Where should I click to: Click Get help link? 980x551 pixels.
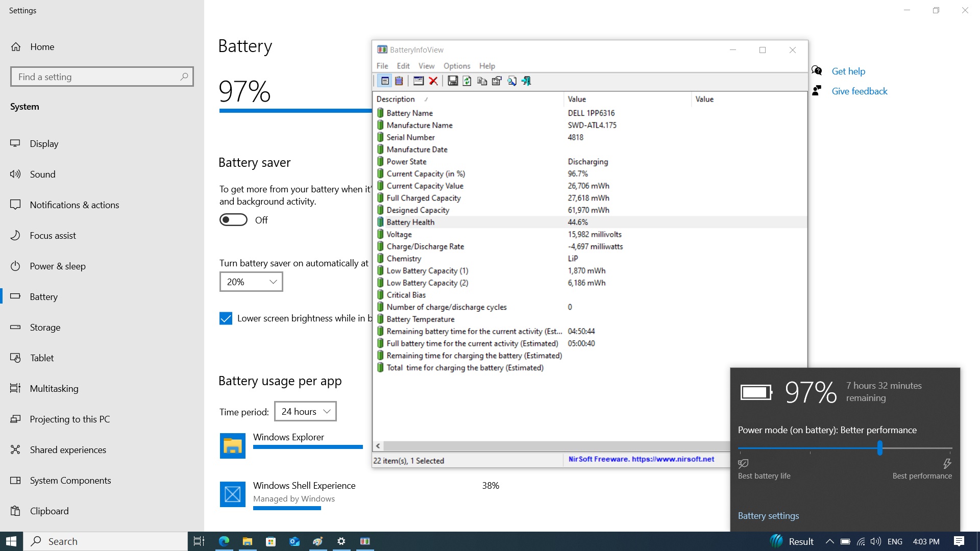(848, 71)
